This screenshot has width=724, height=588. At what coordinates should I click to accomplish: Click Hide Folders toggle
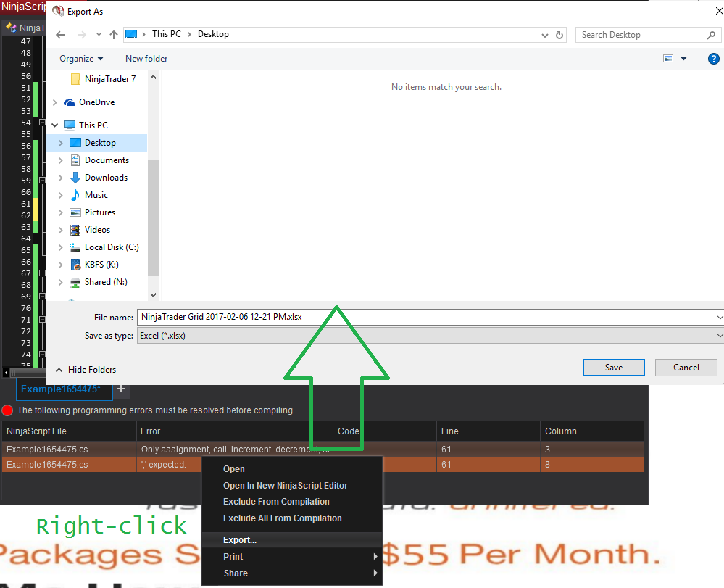(x=86, y=370)
